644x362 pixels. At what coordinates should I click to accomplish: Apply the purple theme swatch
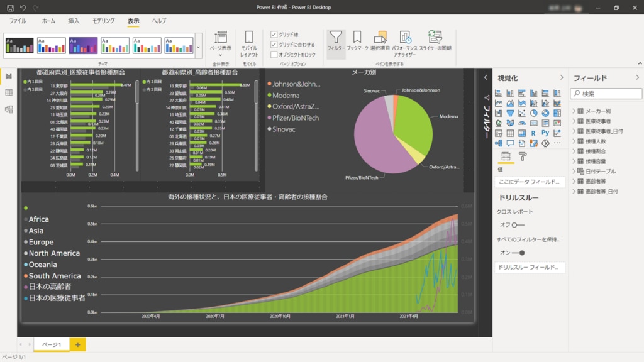point(83,45)
